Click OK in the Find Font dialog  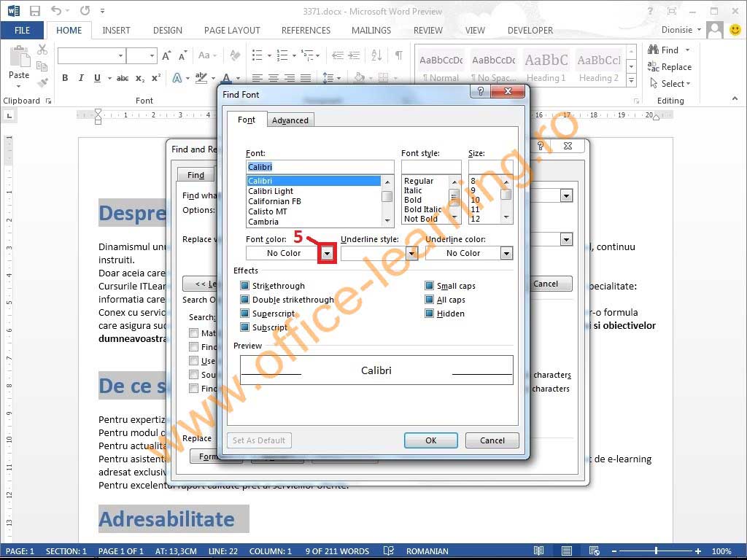[x=430, y=440]
